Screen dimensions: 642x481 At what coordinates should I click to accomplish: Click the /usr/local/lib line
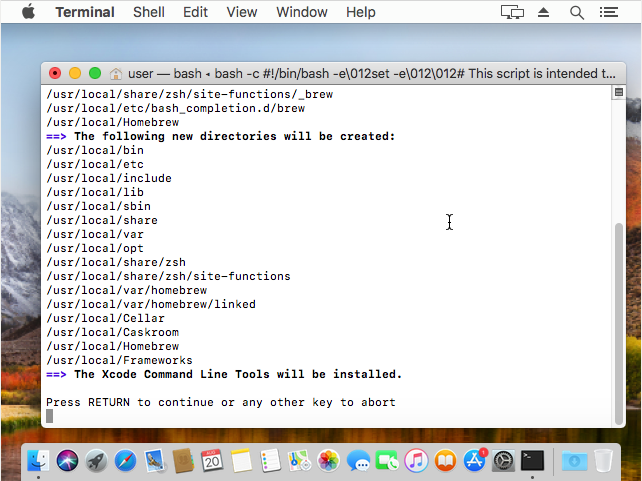pos(95,192)
